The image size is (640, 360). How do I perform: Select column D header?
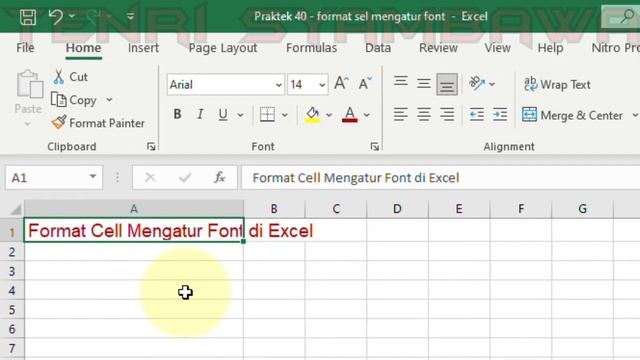397,209
